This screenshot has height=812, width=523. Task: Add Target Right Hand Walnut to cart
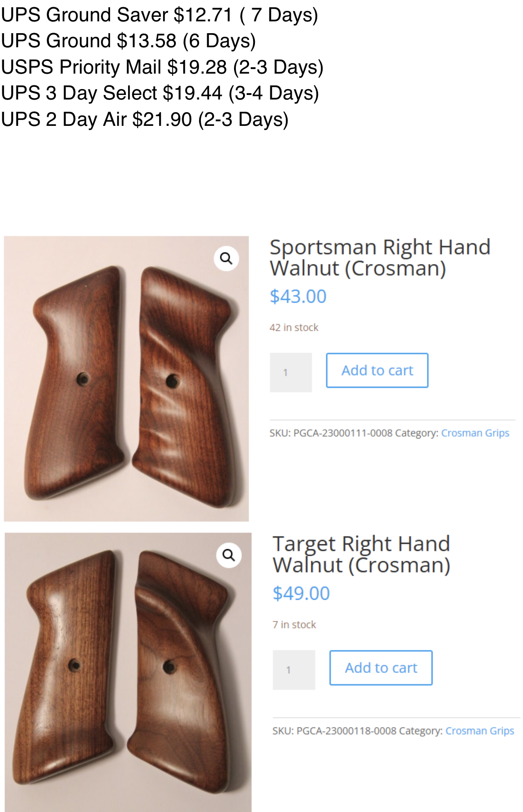click(381, 668)
